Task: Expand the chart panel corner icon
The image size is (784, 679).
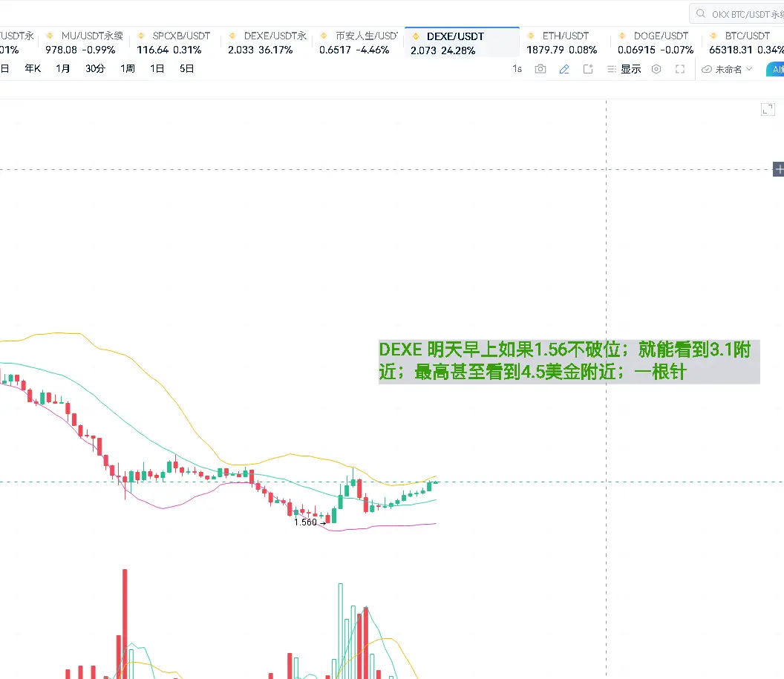Action: pyautogui.click(x=768, y=109)
